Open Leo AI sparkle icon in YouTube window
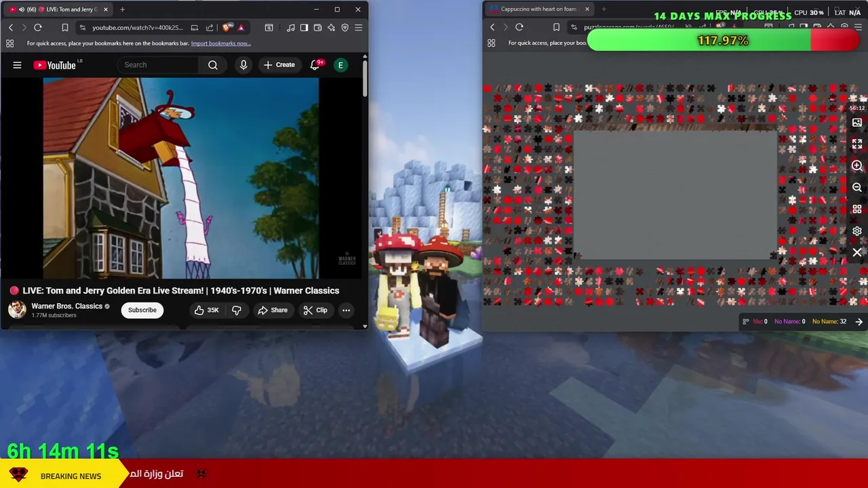 [x=331, y=27]
